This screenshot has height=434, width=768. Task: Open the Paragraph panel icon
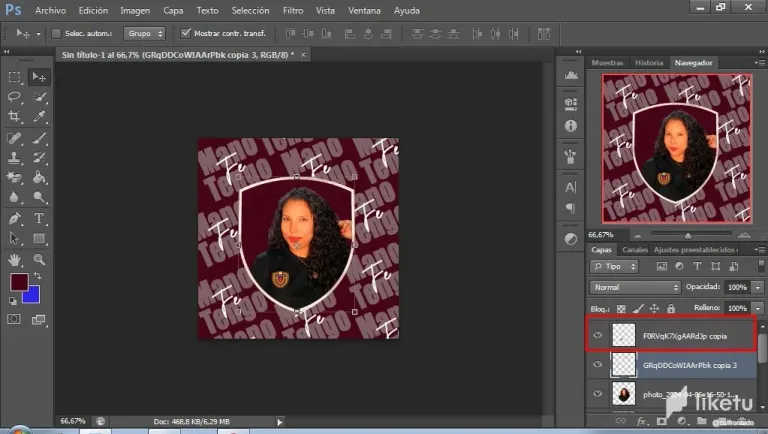click(x=571, y=208)
